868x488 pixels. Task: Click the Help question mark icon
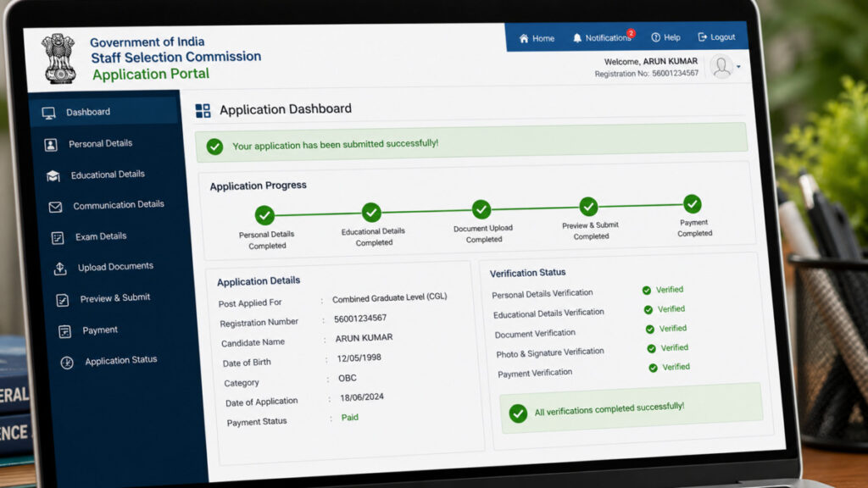tap(655, 37)
